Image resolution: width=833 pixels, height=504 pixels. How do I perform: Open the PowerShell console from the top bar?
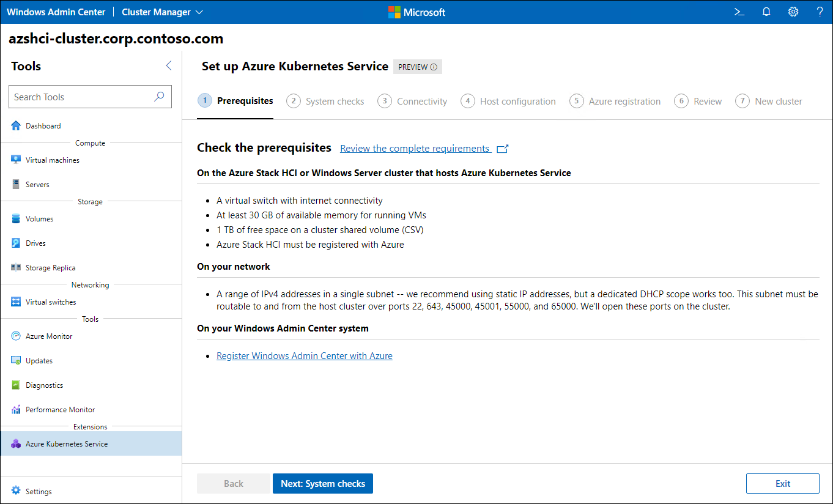point(739,12)
